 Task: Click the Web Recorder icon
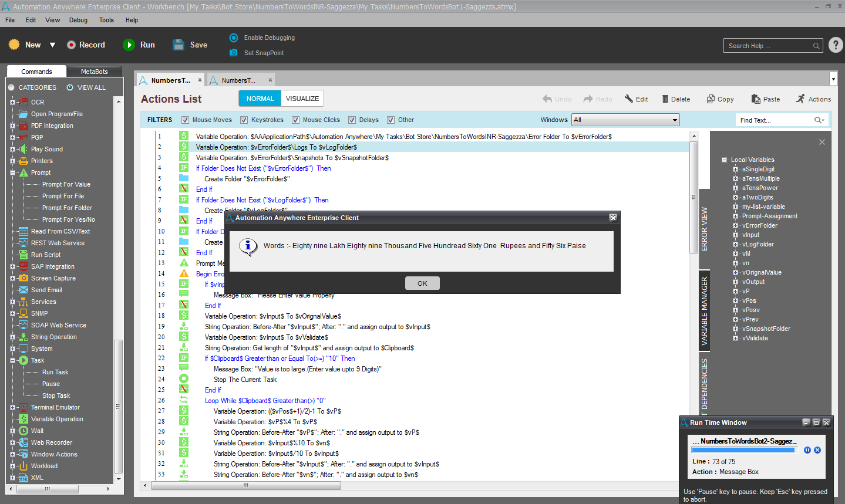pos(23,442)
